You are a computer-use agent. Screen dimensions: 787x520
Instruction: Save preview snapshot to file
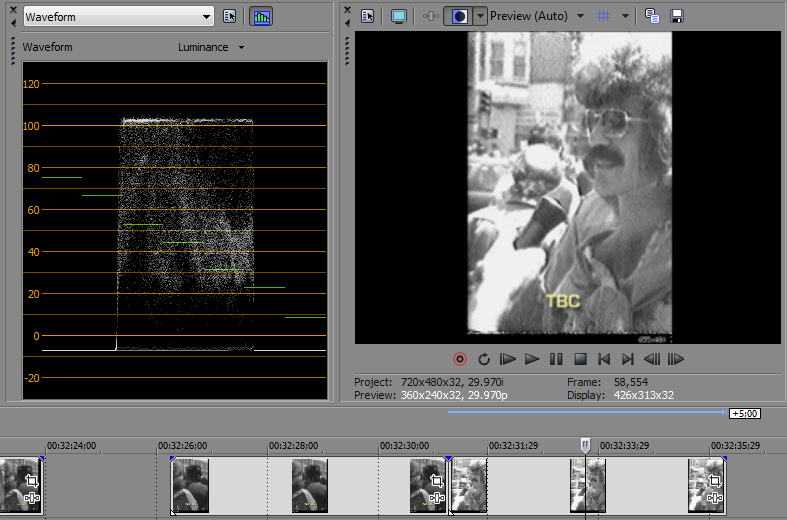point(677,16)
